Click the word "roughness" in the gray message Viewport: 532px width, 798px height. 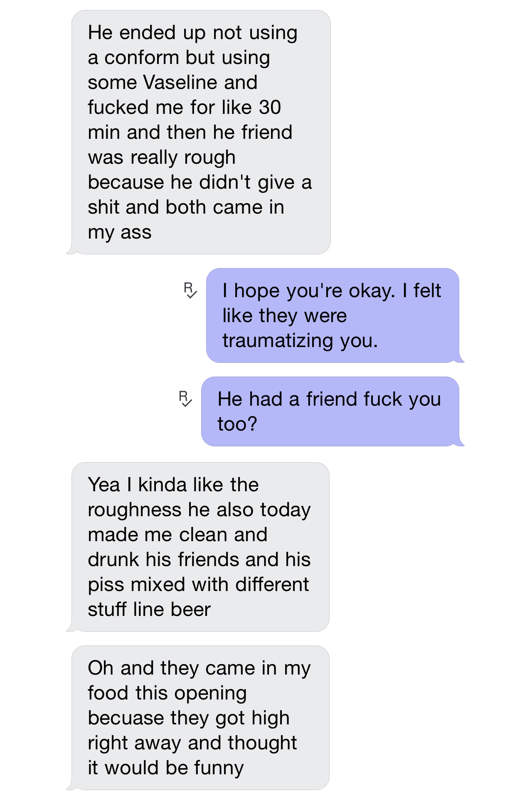click(x=135, y=510)
